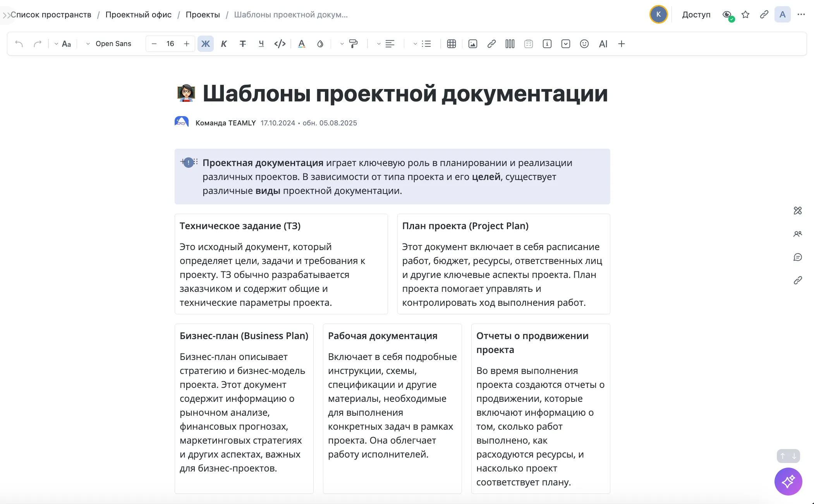Click the plus more-blocks icon
Viewport: 814px width, 504px height.
[x=622, y=44]
